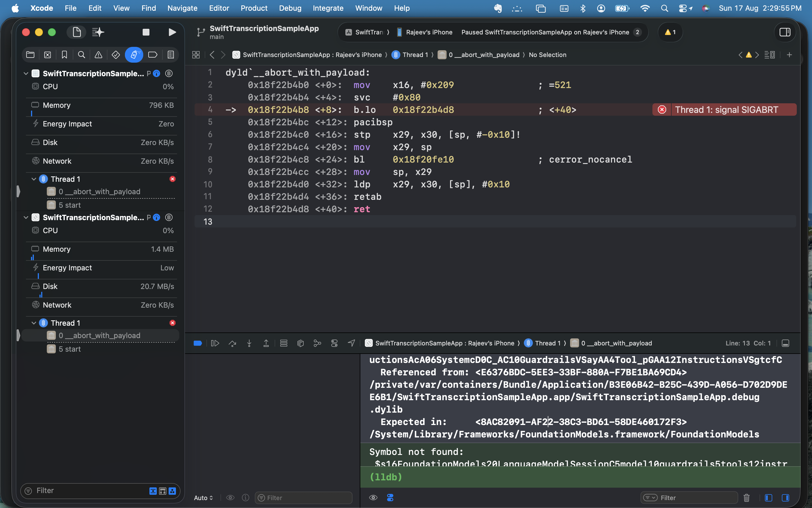Open the Navigate menu

point(182,8)
